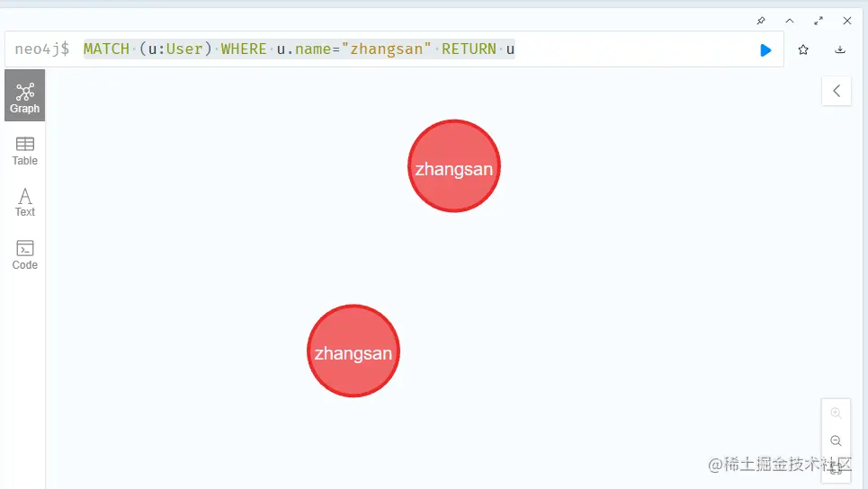
Task: Save query as favorite with star icon
Action: click(803, 49)
